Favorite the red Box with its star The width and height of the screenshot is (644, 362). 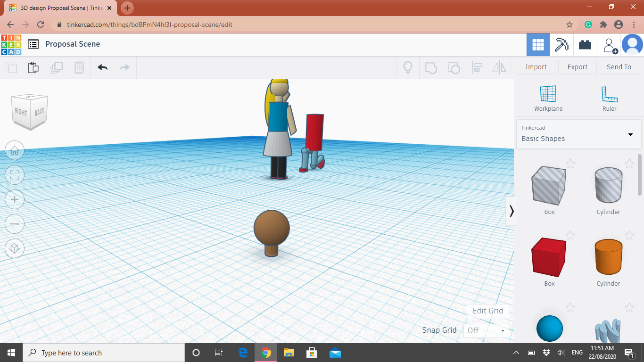click(570, 235)
